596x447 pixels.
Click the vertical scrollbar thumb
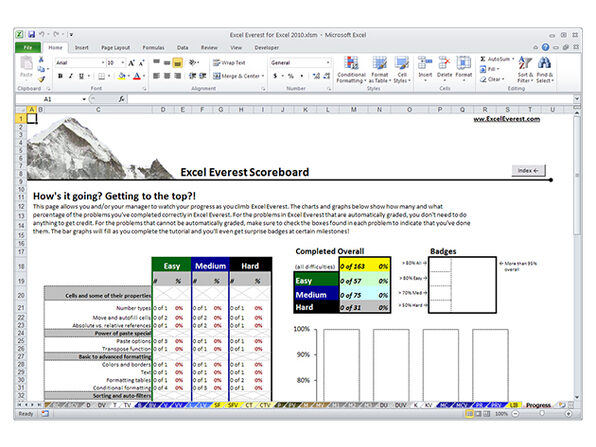pos(577,176)
